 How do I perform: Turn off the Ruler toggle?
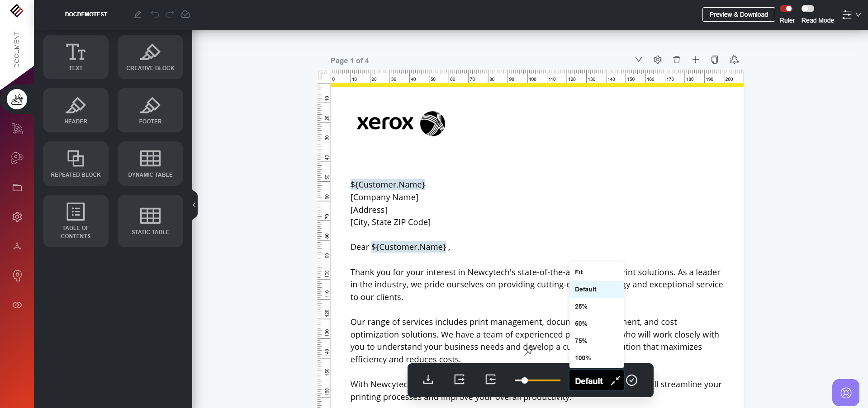(787, 9)
